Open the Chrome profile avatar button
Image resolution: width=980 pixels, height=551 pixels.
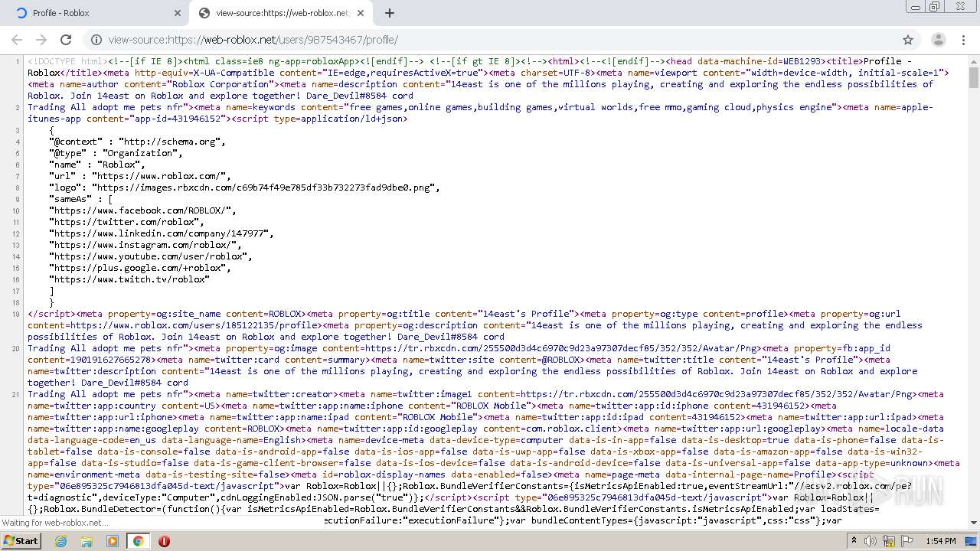pos(938,40)
